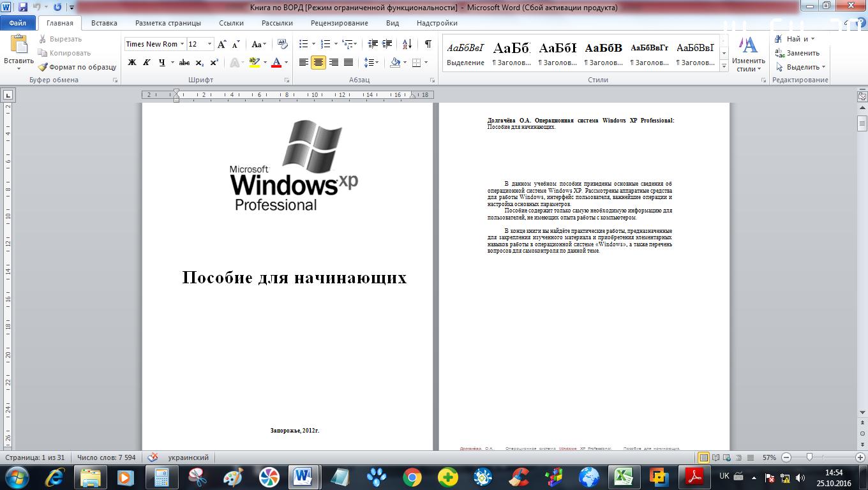Viewport: 868px width, 490px height.
Task: Click the ruler tab selector icon
Action: pyautogui.click(x=8, y=95)
